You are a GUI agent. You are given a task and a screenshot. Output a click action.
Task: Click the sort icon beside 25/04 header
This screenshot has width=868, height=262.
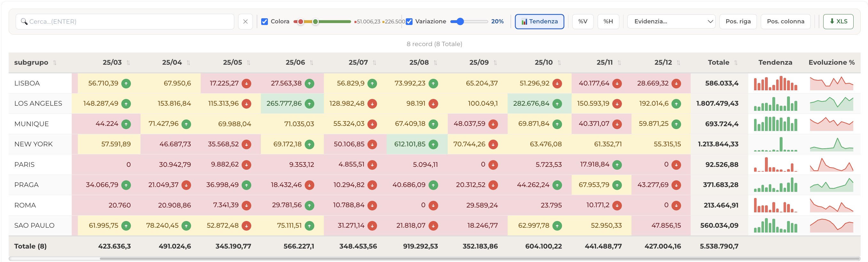point(189,63)
